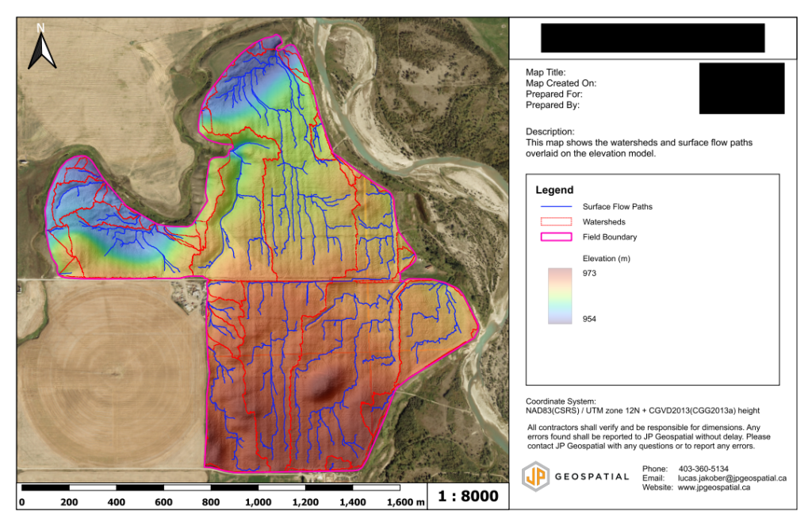This screenshot has width=812, height=526.
Task: Click the '1 : 8000' scale ratio text
Action: (468, 496)
